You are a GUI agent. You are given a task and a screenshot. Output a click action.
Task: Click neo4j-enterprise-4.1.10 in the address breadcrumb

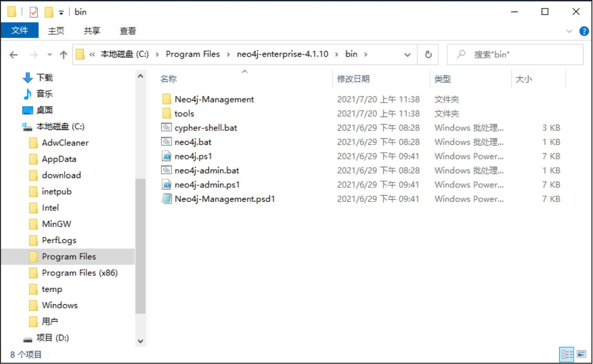coord(283,54)
